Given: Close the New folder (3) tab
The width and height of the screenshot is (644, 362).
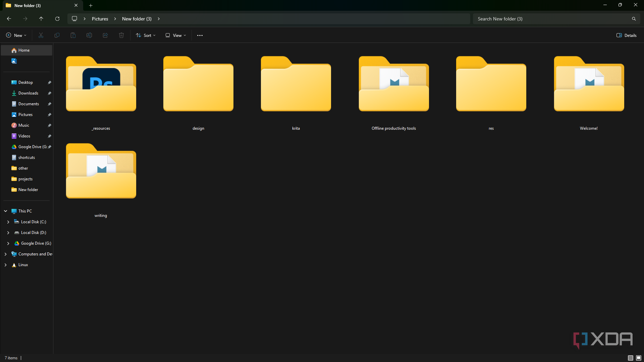Looking at the screenshot, I should pos(76,5).
